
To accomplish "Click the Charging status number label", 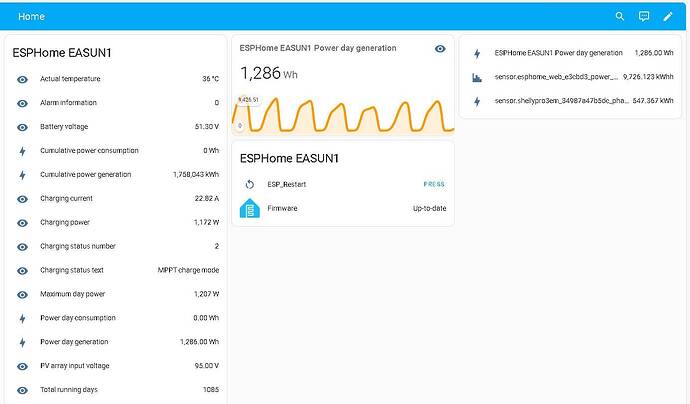I will (78, 246).
